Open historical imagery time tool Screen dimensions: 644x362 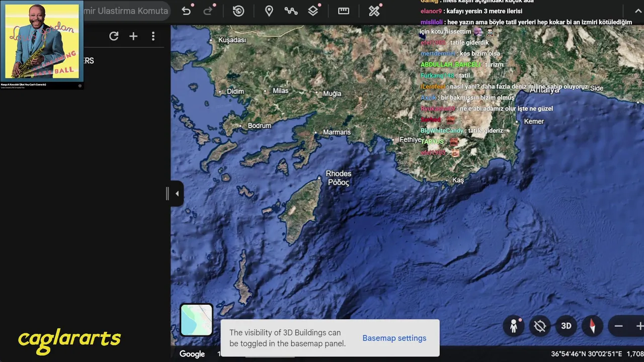tap(238, 11)
